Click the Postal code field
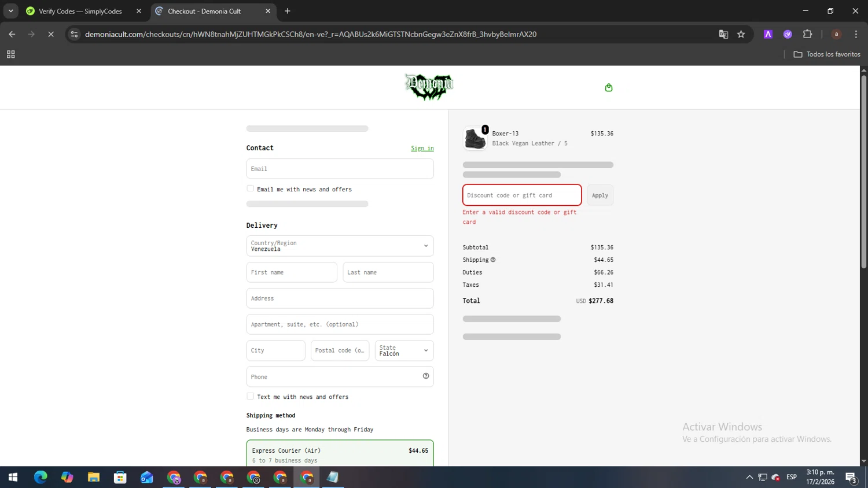 340,350
